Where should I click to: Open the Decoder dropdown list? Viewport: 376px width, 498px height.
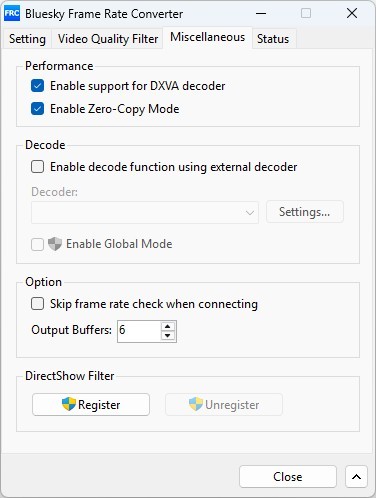(145, 212)
